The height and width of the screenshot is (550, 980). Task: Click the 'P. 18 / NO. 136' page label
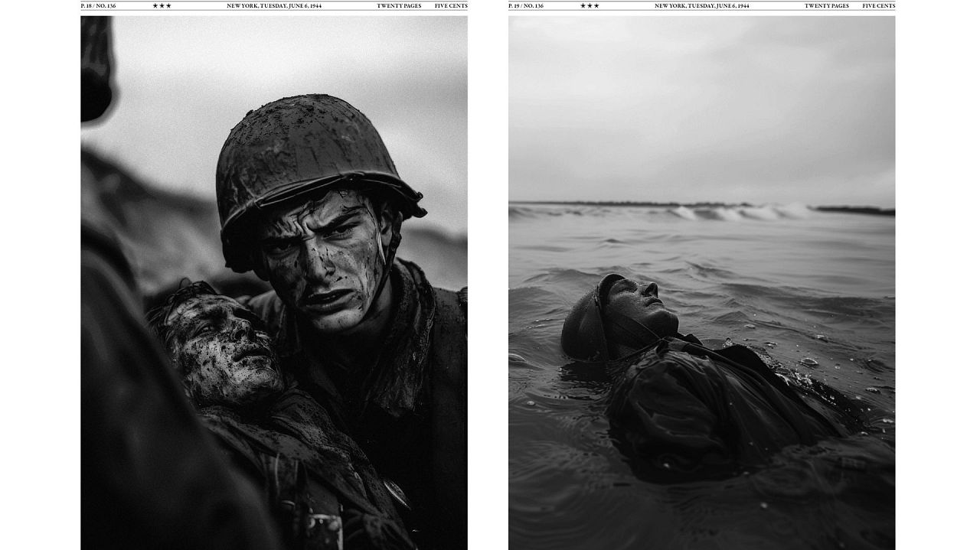coord(99,5)
